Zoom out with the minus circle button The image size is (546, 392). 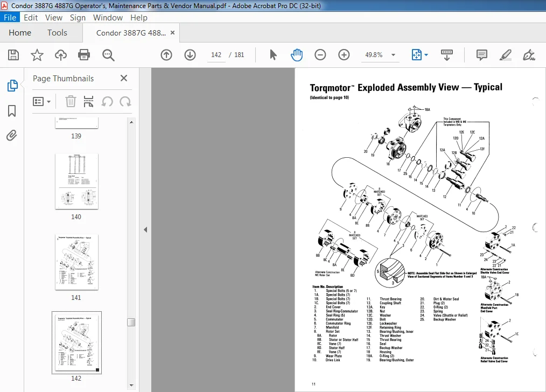(x=320, y=55)
